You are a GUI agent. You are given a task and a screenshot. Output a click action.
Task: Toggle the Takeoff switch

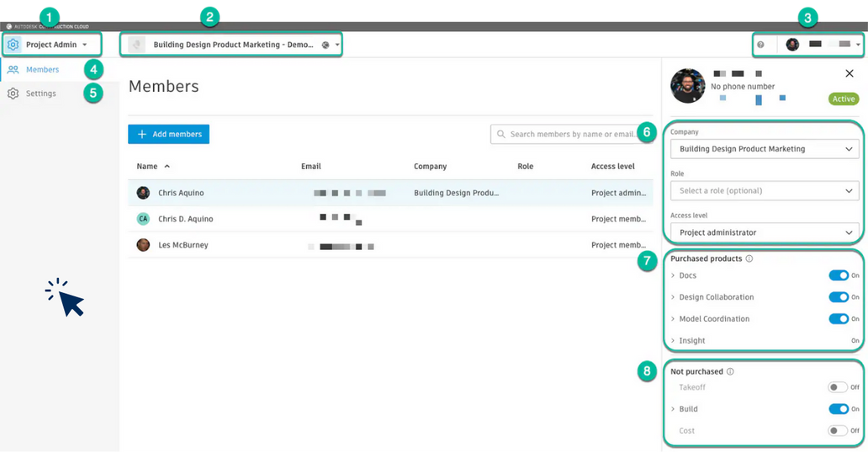point(838,387)
